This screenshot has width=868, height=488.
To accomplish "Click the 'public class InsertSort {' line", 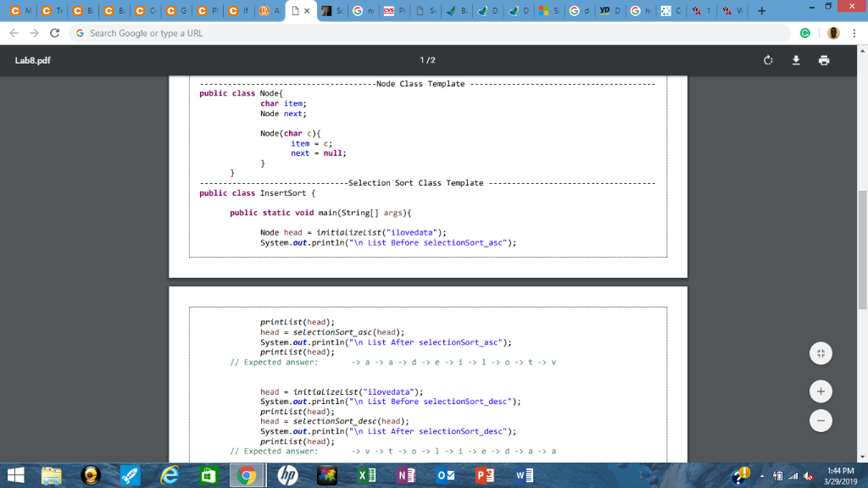I will [x=258, y=193].
